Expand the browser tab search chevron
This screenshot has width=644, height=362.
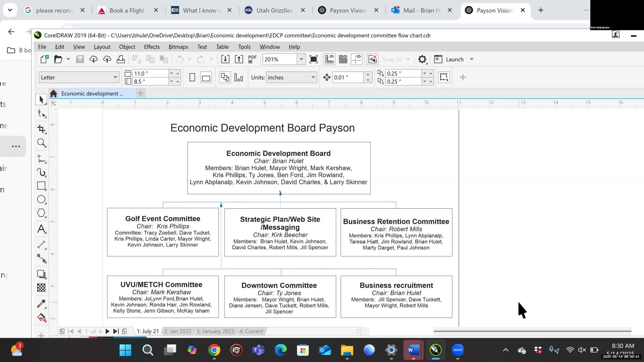tap(10, 10)
